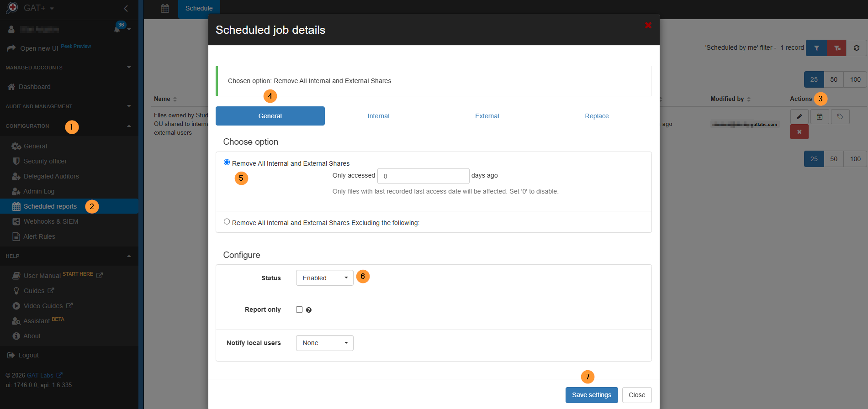Open notifications bell with 36 badge

tap(117, 29)
